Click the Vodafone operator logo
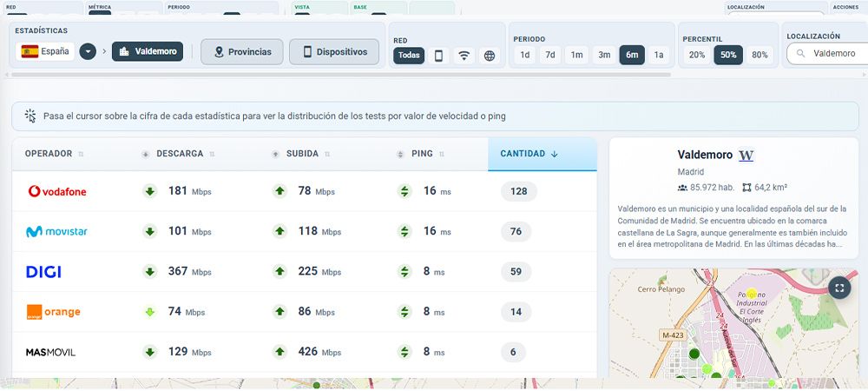Screen dimensions: 868x391 [57, 191]
